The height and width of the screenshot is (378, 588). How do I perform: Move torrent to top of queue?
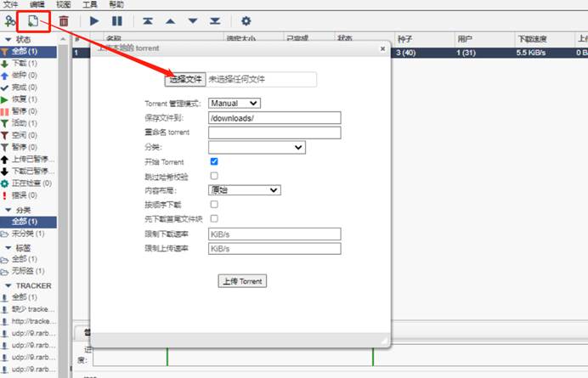pos(149,20)
